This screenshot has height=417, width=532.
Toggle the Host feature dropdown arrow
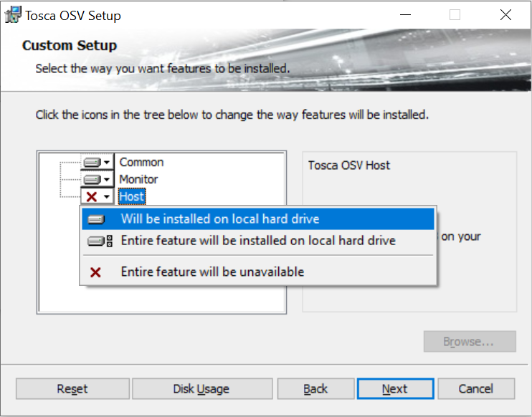tap(107, 196)
